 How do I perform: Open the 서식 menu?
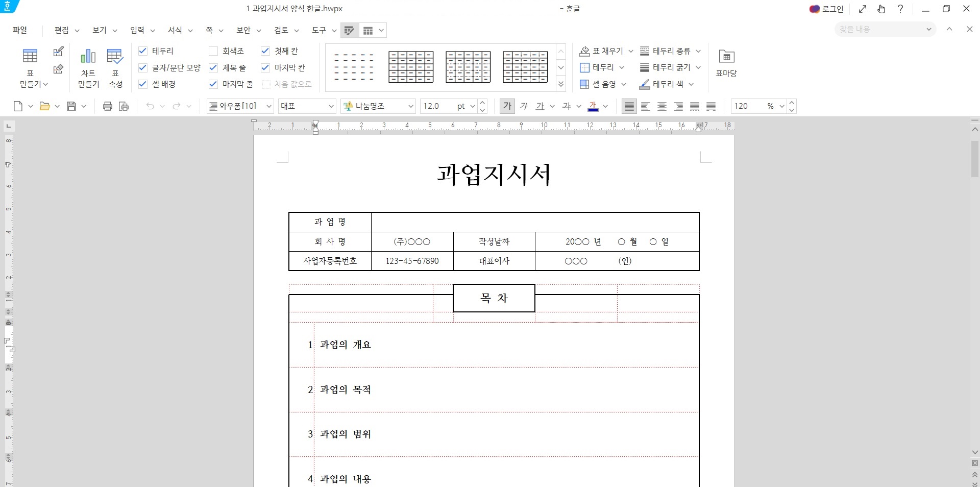[175, 30]
